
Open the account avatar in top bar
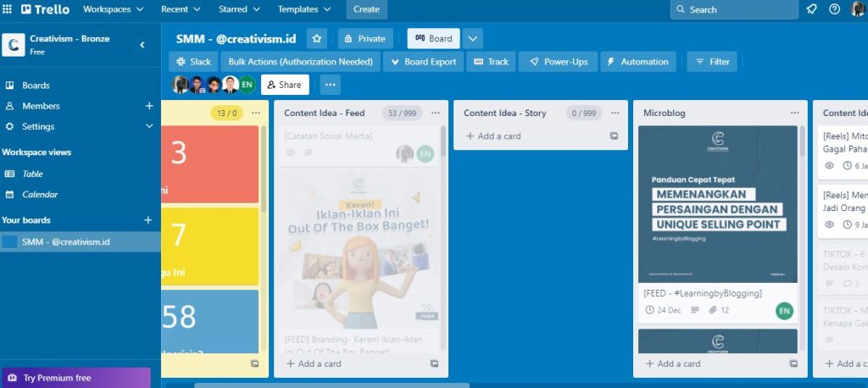click(x=858, y=9)
